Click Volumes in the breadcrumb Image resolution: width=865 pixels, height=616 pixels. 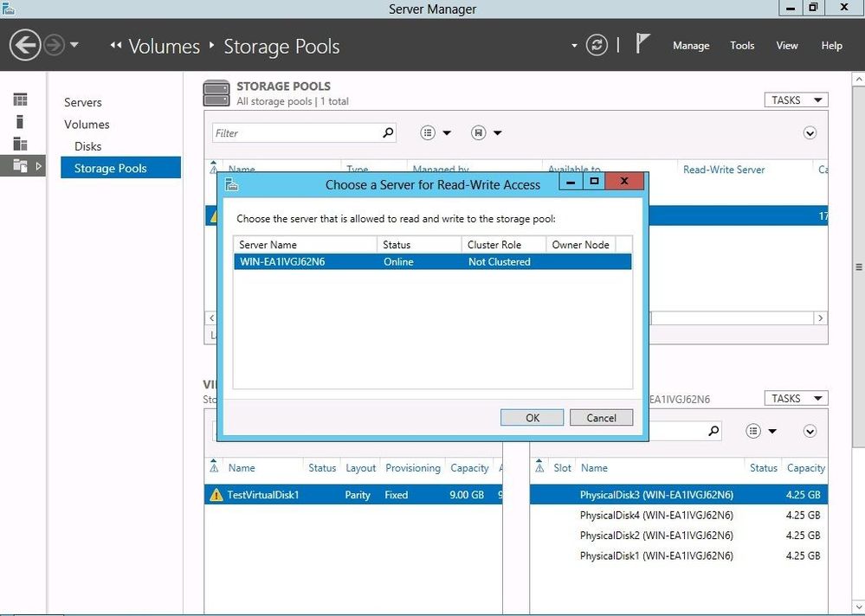(x=165, y=46)
